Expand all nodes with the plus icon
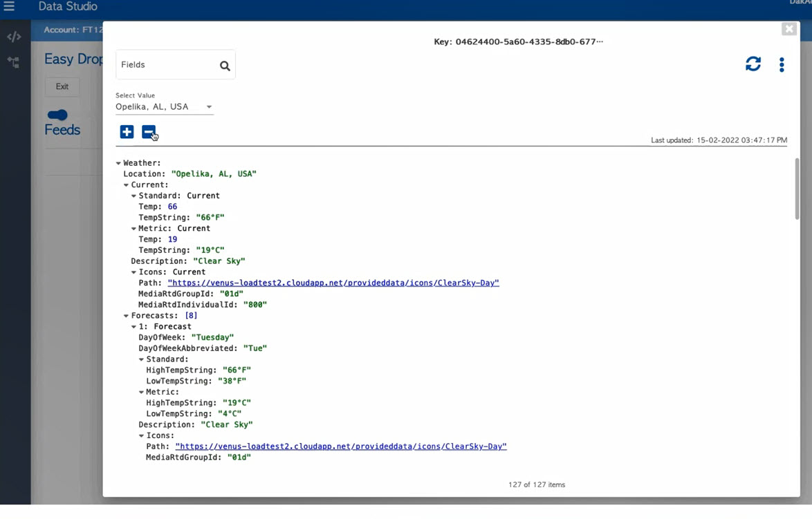Screen dimensions: 812x519 [127, 132]
